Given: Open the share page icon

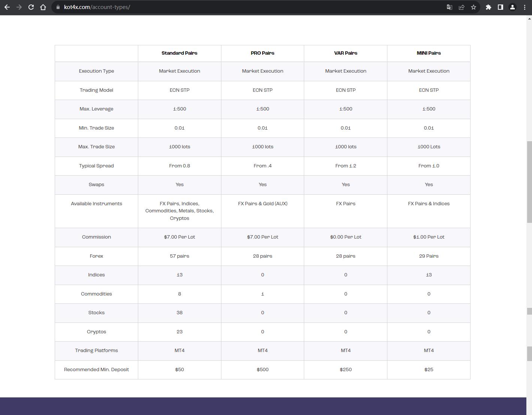Looking at the screenshot, I should tap(462, 7).
